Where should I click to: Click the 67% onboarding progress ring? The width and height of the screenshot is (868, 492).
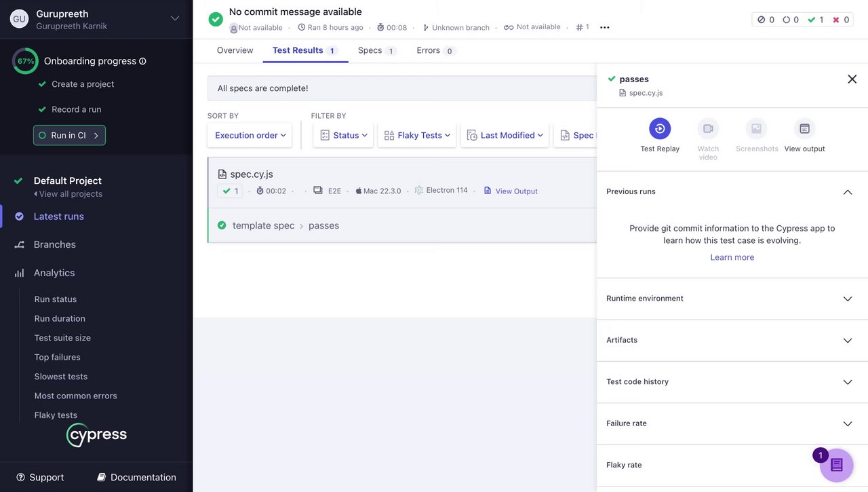26,61
